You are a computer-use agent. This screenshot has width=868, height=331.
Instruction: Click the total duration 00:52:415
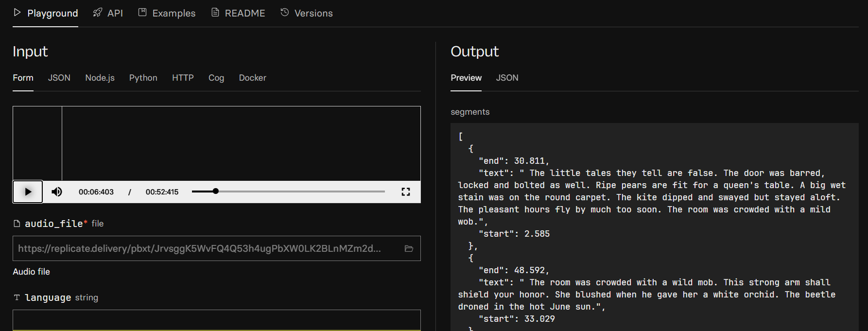click(x=162, y=192)
